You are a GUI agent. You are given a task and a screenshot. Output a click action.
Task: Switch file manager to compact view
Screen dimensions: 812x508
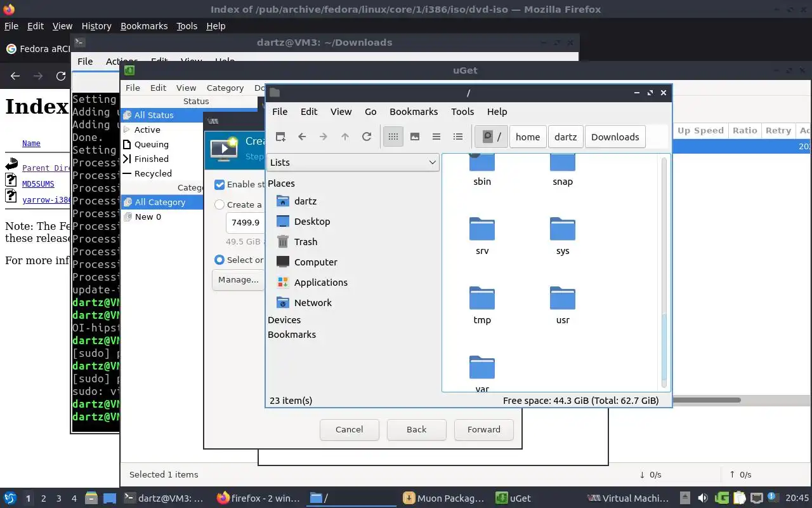pos(436,137)
